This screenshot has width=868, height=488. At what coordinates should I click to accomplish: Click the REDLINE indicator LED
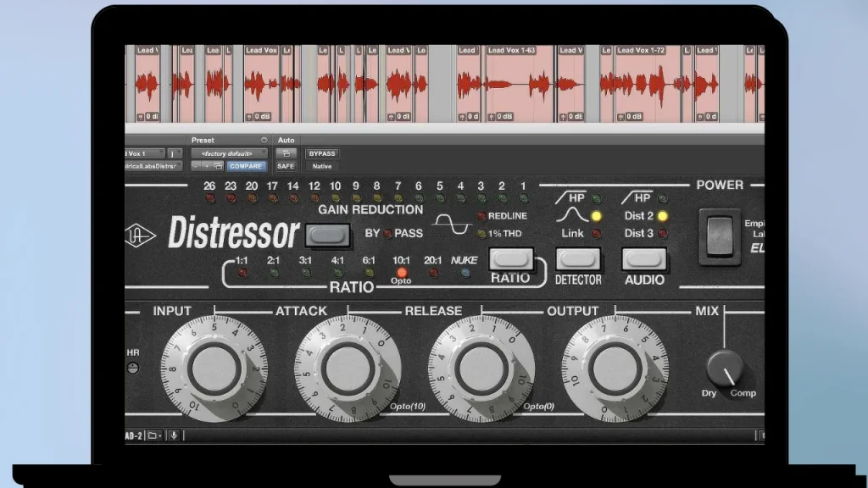point(481,216)
